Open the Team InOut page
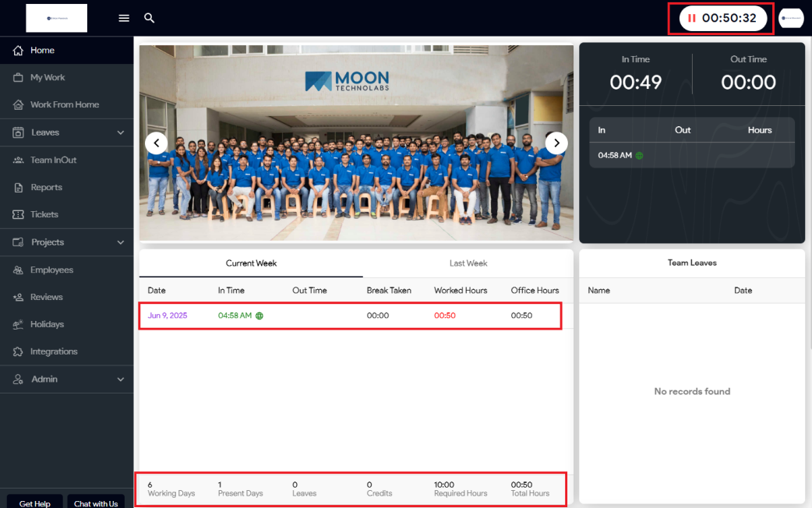The image size is (812, 508). tap(53, 161)
